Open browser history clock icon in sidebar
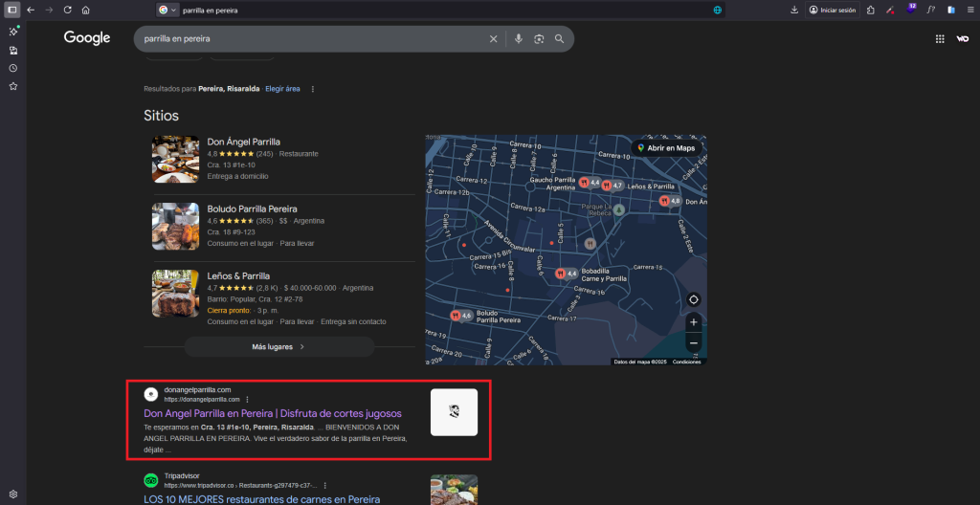Viewport: 980px width, 505px height. pos(12,68)
